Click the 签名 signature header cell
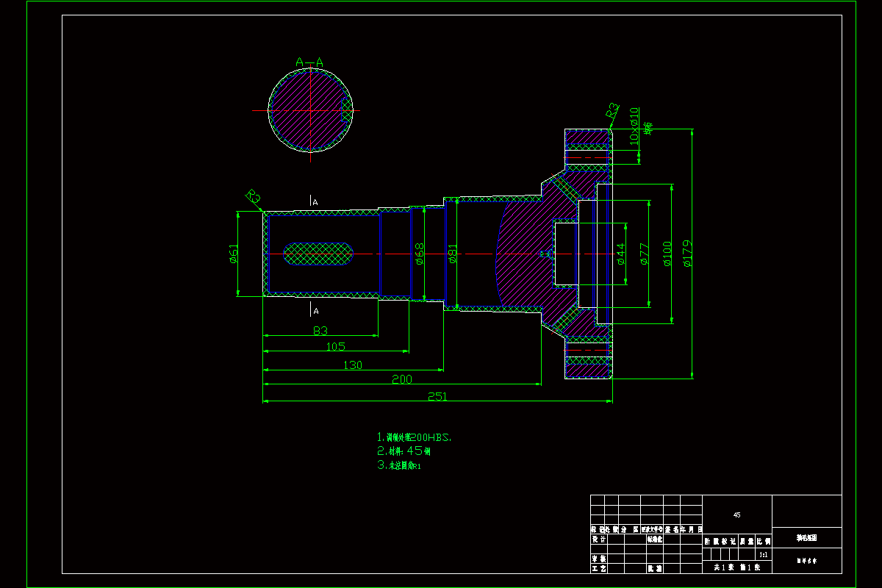The image size is (882, 588). click(672, 529)
